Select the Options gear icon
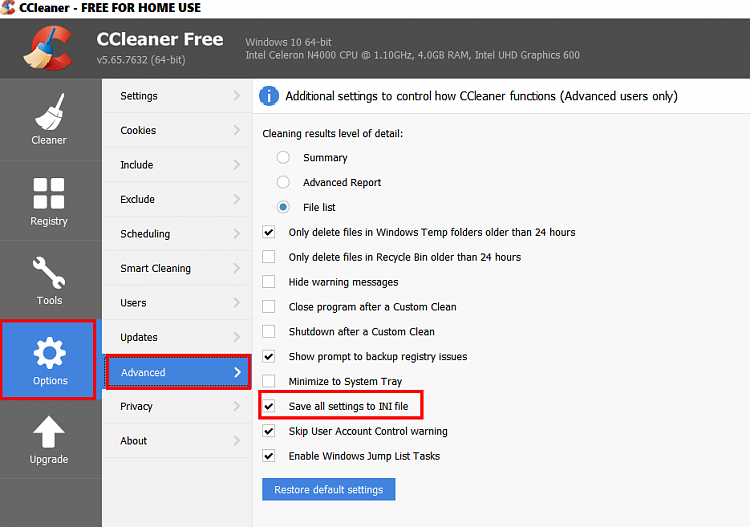Image resolution: width=750 pixels, height=527 pixels. (x=49, y=353)
